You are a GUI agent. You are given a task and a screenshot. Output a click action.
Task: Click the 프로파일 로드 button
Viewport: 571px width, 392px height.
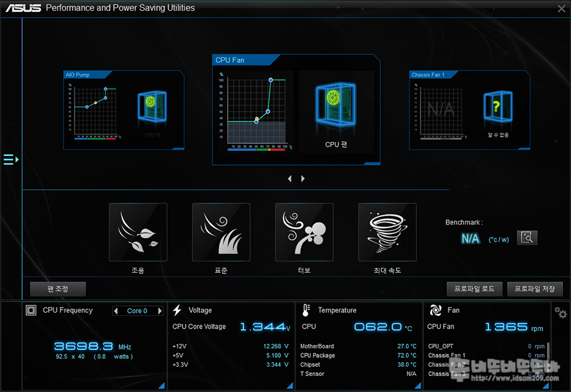475,289
